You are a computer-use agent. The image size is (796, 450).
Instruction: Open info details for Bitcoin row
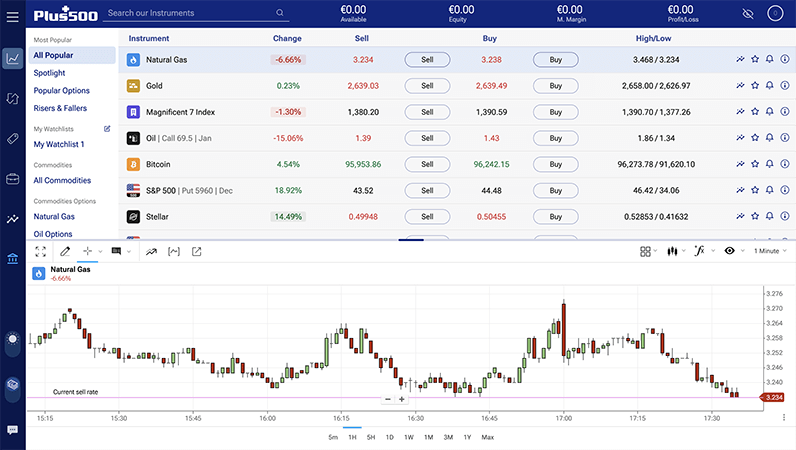pyautogui.click(x=785, y=164)
